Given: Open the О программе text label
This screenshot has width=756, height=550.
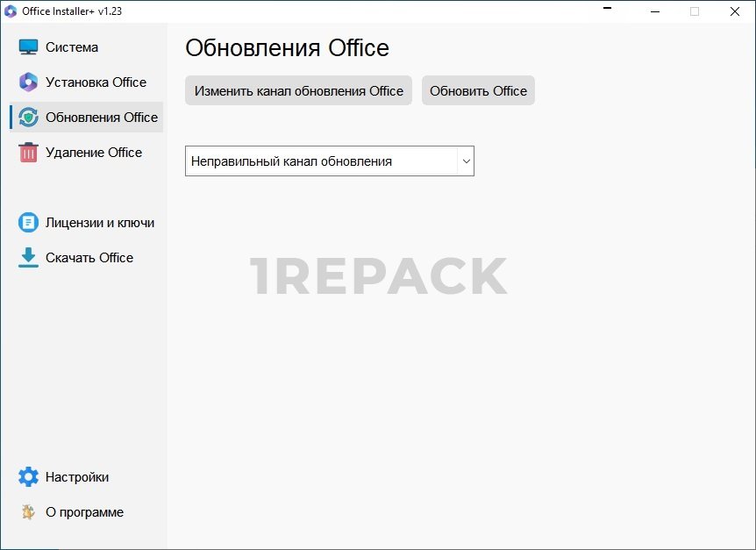Looking at the screenshot, I should tap(84, 512).
